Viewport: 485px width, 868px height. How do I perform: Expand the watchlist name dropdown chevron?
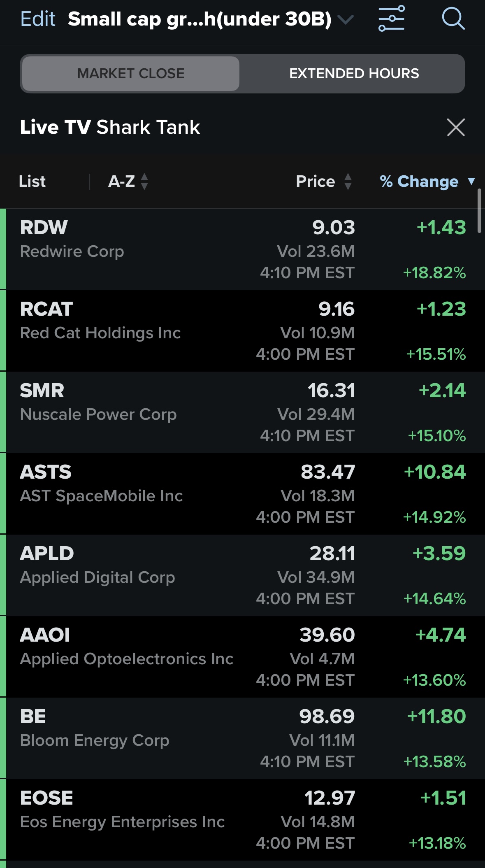[345, 19]
